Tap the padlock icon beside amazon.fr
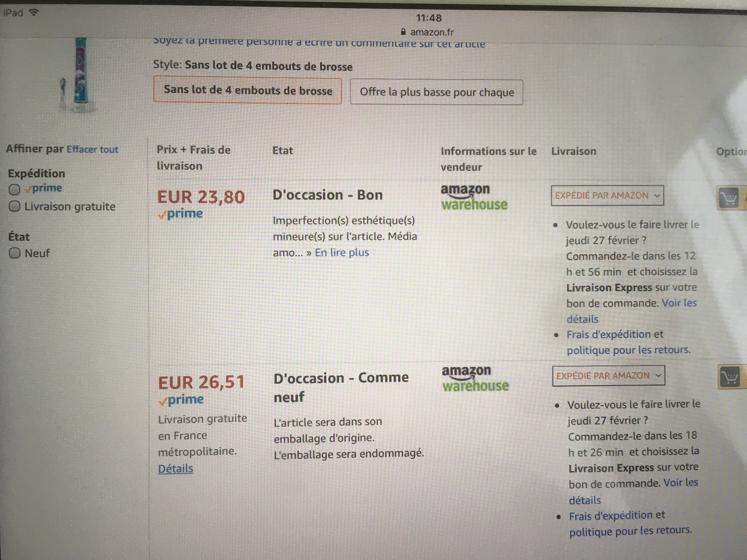This screenshot has height=560, width=747. point(403,32)
